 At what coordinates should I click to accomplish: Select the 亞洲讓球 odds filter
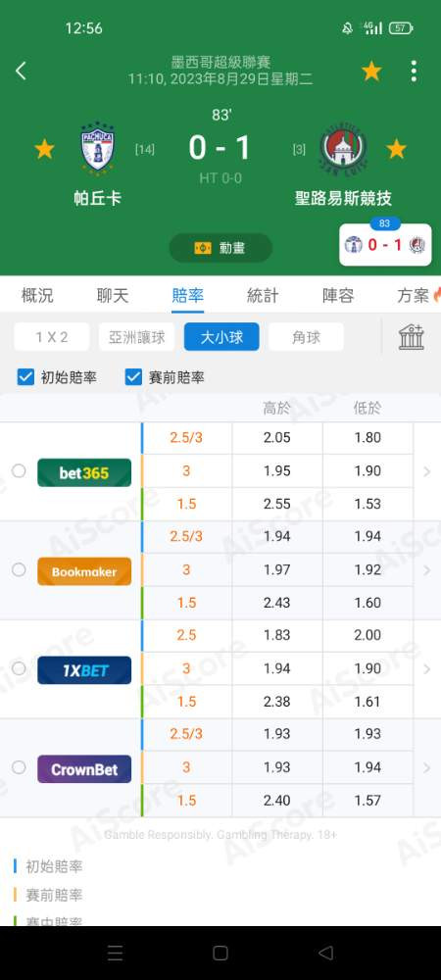click(137, 337)
